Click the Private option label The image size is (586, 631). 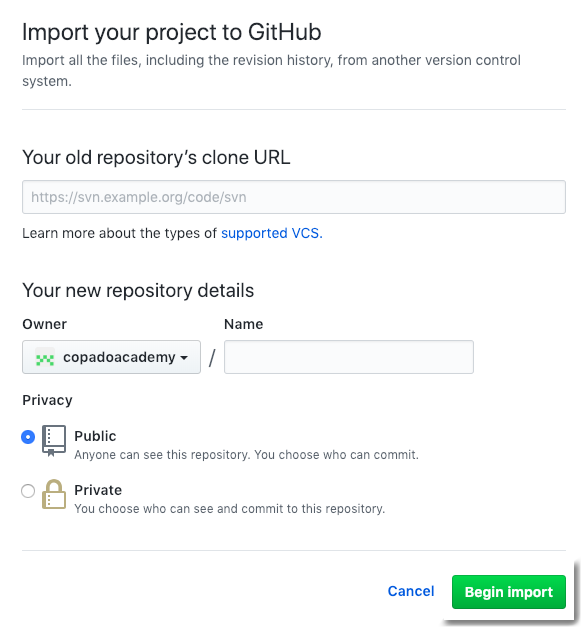point(98,490)
